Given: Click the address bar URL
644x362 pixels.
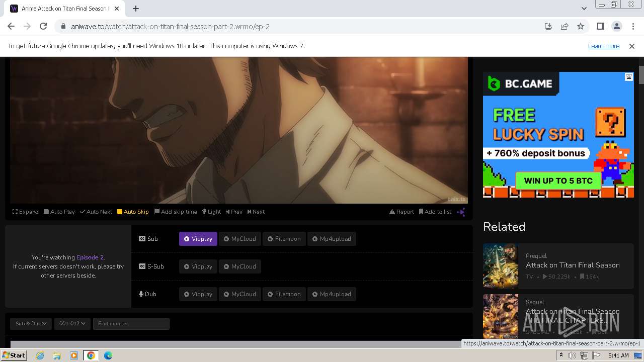Looking at the screenshot, I should coord(171,27).
